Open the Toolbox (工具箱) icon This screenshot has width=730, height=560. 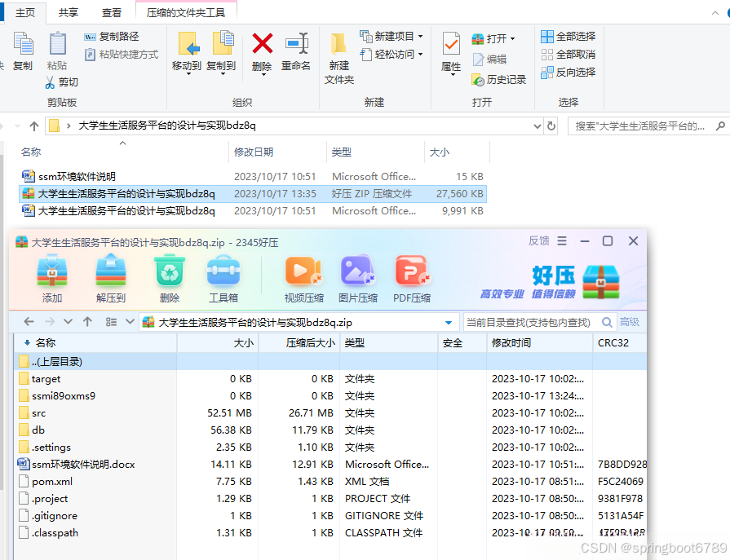tap(223, 271)
